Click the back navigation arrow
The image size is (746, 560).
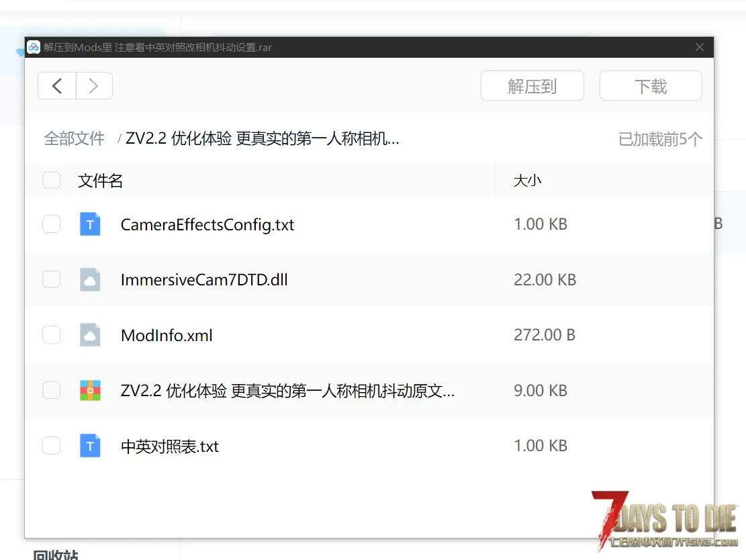click(57, 86)
